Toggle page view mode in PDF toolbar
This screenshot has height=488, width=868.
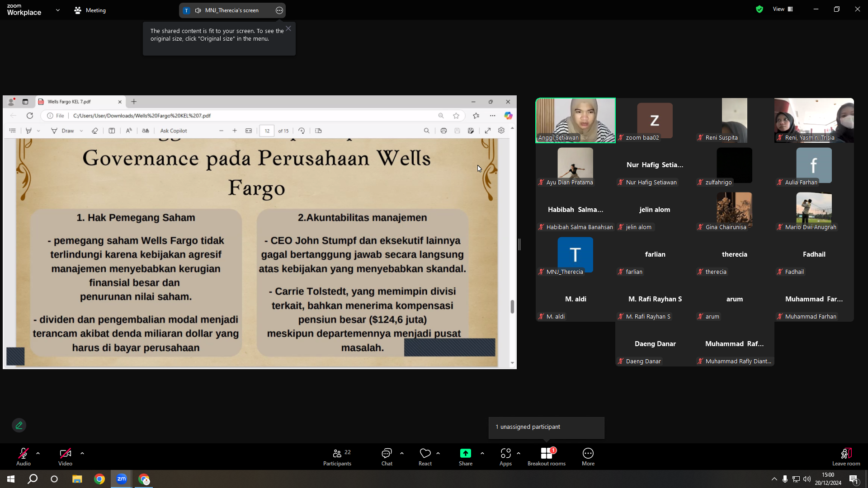coord(318,131)
